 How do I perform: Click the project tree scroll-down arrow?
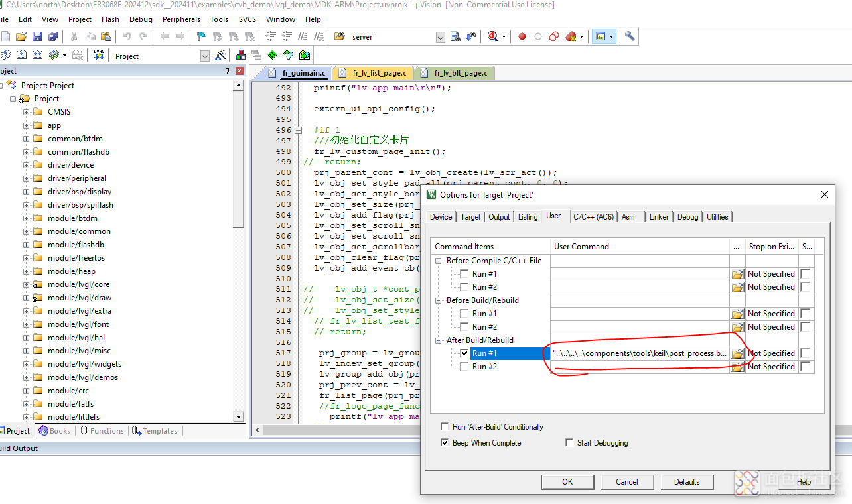coord(239,417)
